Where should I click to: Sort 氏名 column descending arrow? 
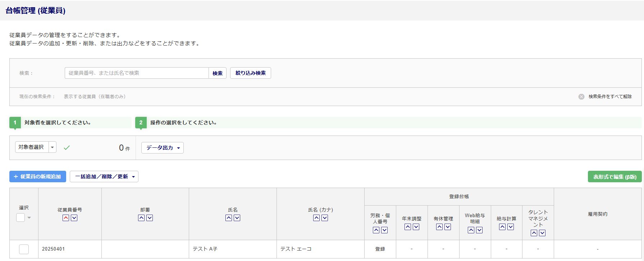(x=237, y=218)
